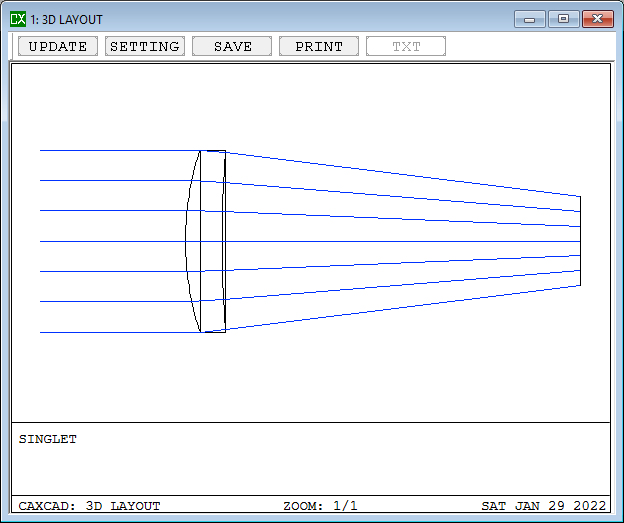Click the UPDATE button

point(58,46)
